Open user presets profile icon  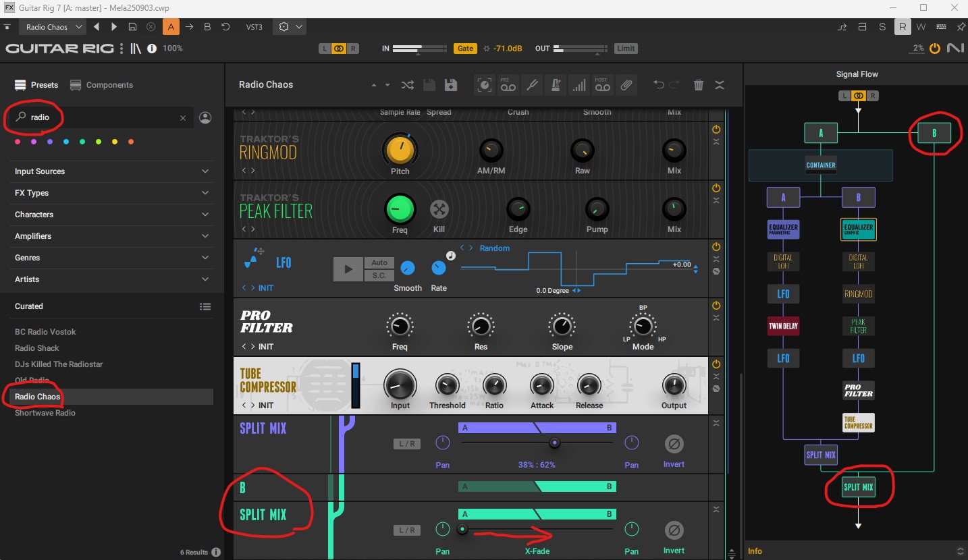coord(206,117)
